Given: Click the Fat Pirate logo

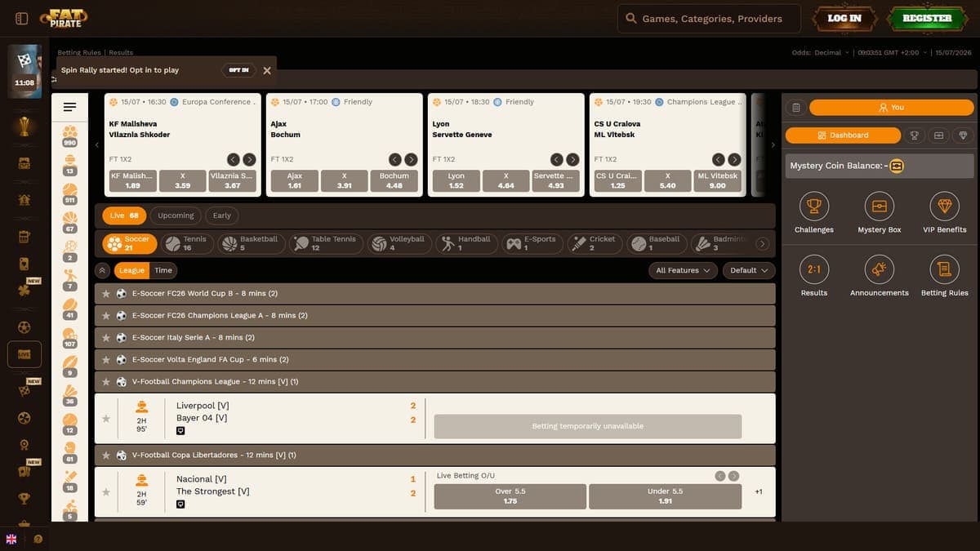Looking at the screenshot, I should coord(65,18).
